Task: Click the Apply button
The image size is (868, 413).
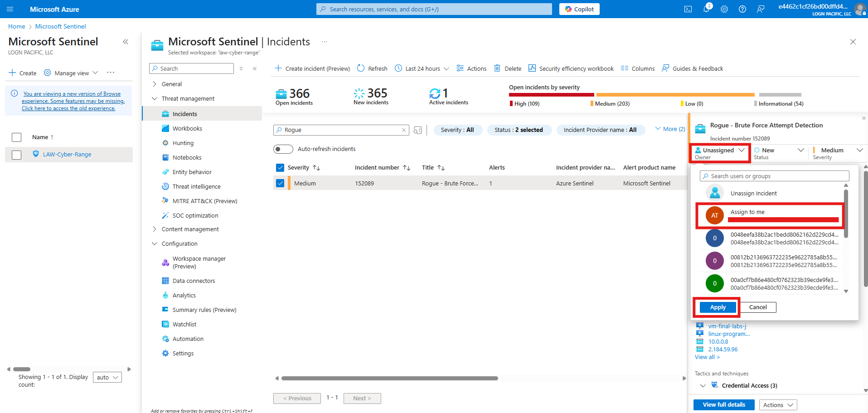Action: click(718, 307)
